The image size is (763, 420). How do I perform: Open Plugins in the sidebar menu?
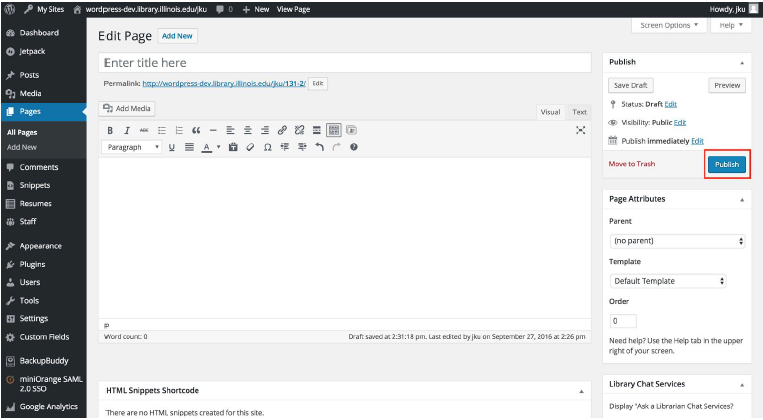[32, 264]
